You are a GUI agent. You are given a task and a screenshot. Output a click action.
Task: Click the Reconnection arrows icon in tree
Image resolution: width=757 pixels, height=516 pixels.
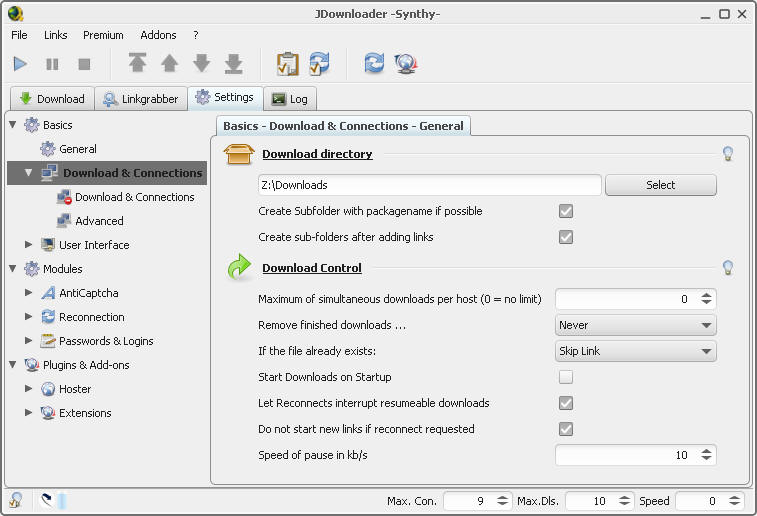pyautogui.click(x=48, y=317)
